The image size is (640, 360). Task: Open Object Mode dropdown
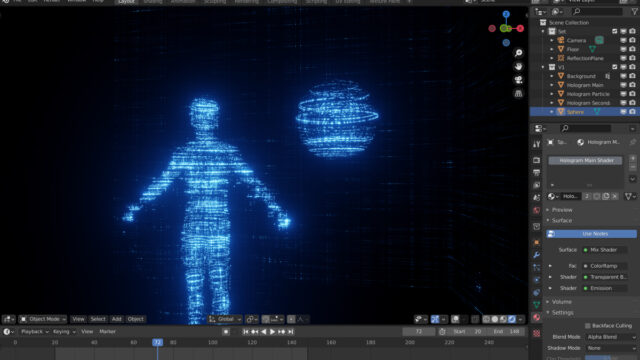tap(42, 319)
